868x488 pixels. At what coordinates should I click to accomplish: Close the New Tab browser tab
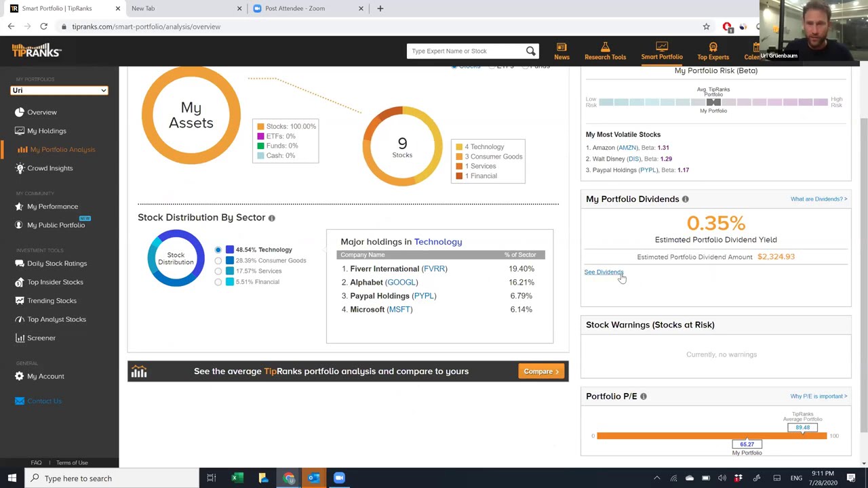coord(239,8)
